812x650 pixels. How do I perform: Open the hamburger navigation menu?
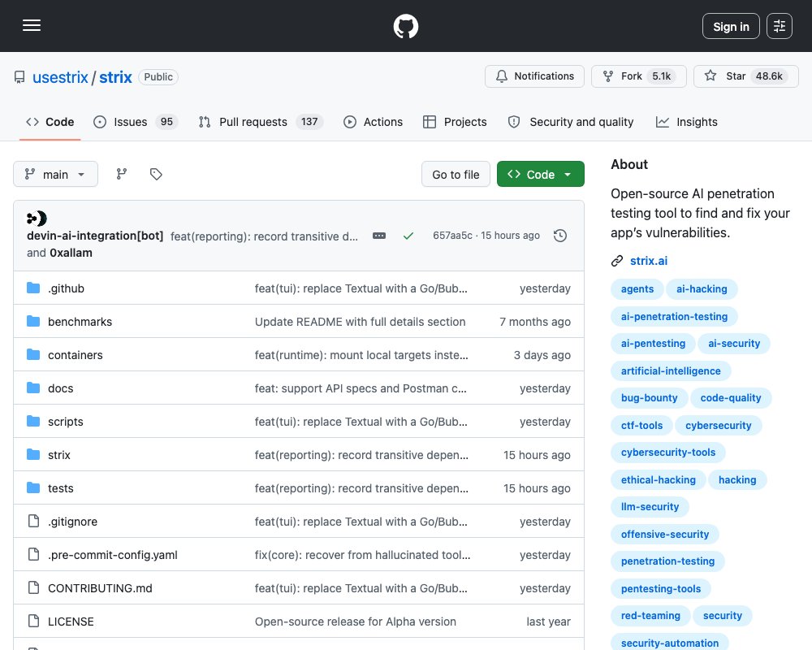(32, 25)
